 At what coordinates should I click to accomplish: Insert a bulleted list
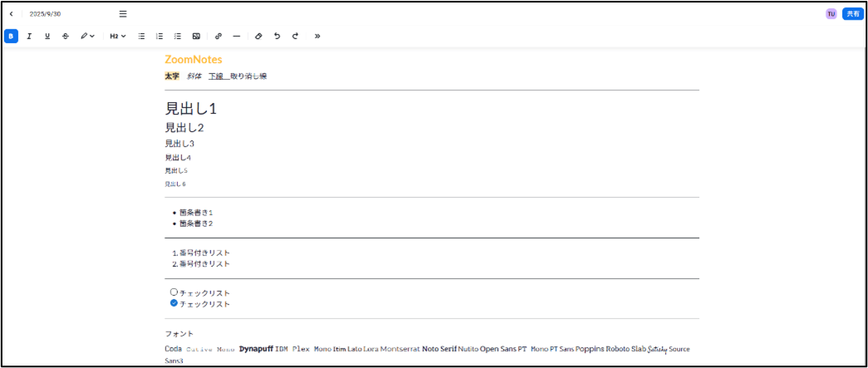[141, 36]
